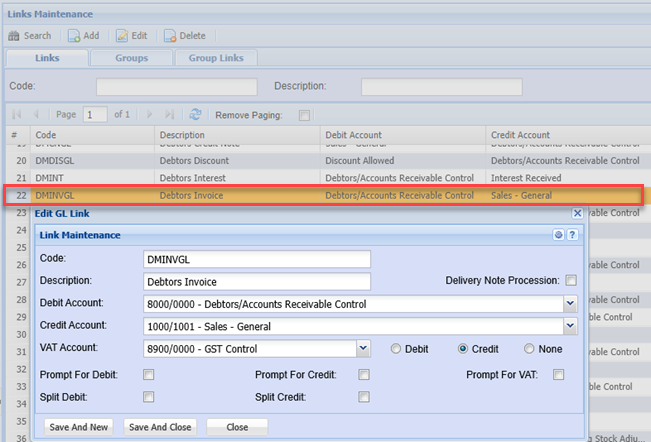Click the Search toolbar icon

(x=14, y=36)
